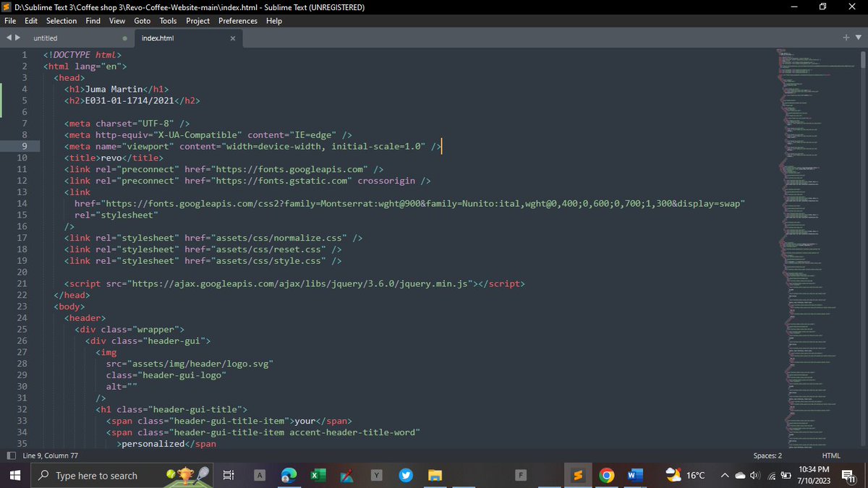Click the new tab plus button
The width and height of the screenshot is (868, 488).
click(x=847, y=38)
